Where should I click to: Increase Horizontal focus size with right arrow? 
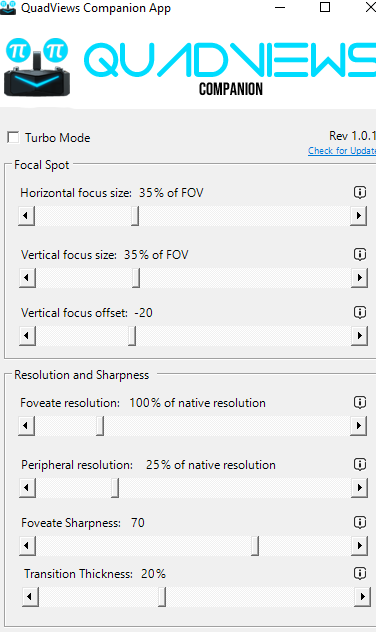click(358, 216)
